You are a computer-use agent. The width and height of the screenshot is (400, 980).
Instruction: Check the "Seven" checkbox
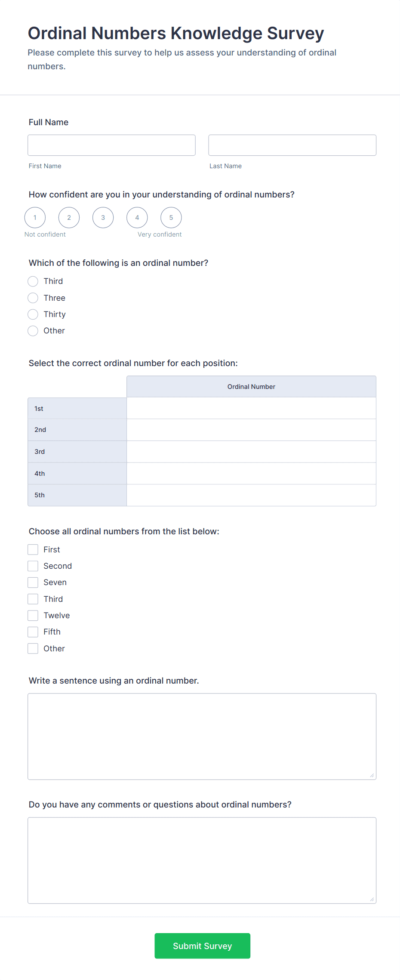(33, 582)
